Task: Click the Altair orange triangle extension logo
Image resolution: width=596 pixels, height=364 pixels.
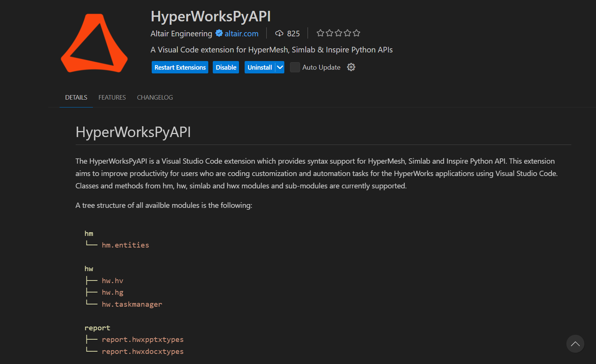Action: click(x=94, y=43)
